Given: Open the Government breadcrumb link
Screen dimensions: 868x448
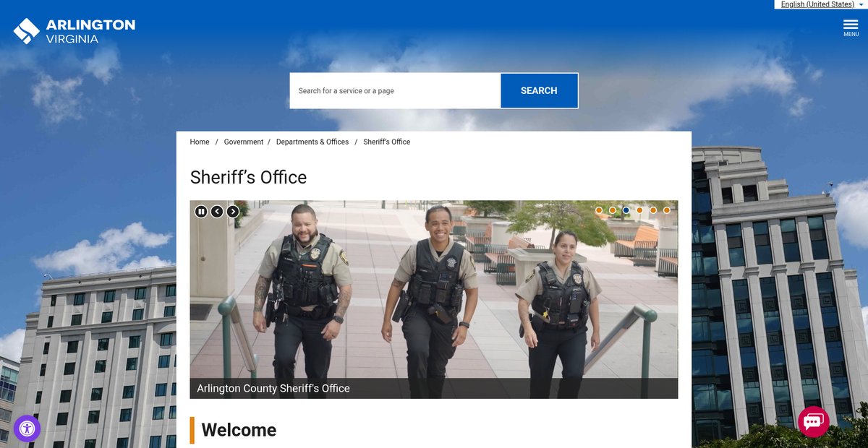Looking at the screenshot, I should tap(244, 142).
